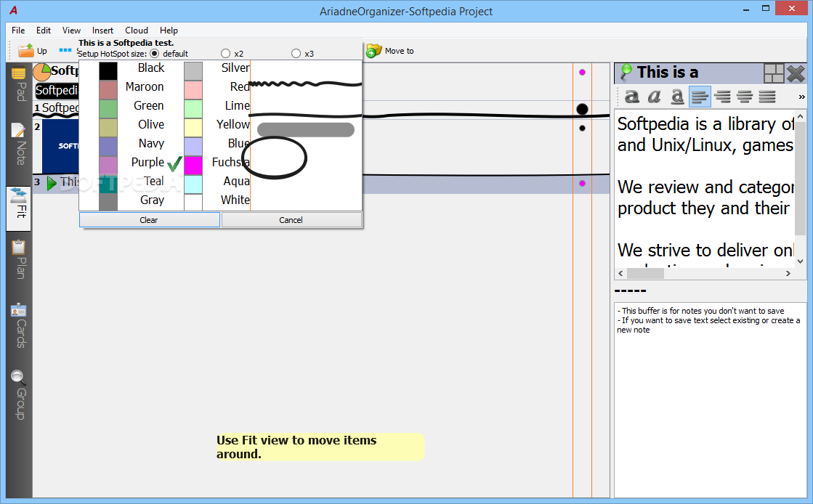The image size is (813, 504).
Task: Switch to the Fit view tab
Action: 19,208
